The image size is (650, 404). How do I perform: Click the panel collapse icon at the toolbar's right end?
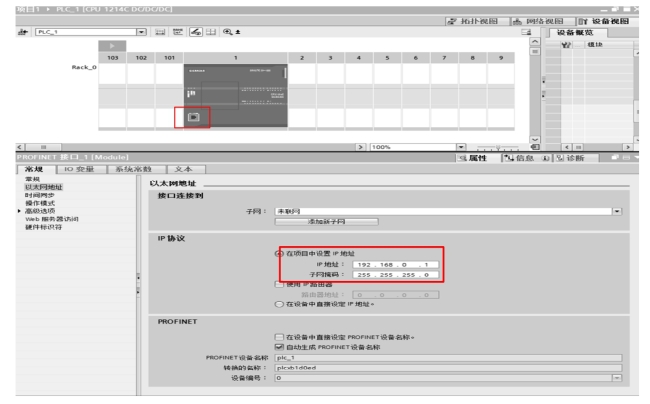tap(526, 32)
